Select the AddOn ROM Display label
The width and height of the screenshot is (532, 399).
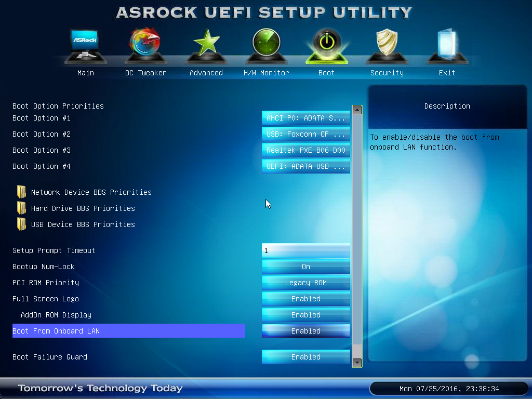click(x=56, y=315)
